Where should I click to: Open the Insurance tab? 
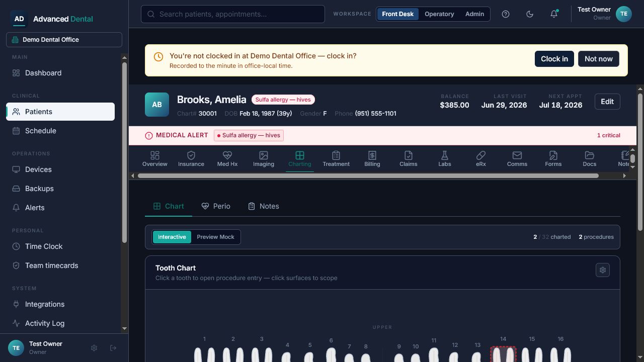(191, 159)
